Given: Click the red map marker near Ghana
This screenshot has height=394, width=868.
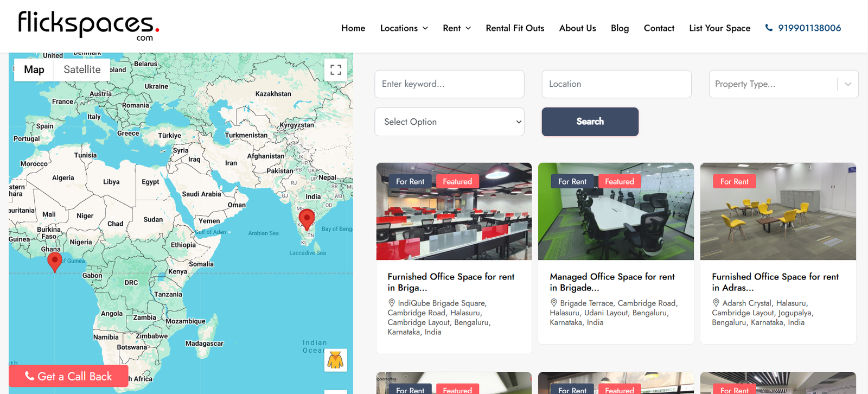Looking at the screenshot, I should [x=55, y=261].
